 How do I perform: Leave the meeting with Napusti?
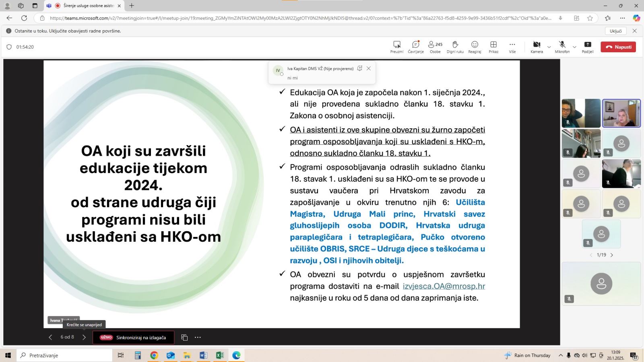pyautogui.click(x=618, y=47)
